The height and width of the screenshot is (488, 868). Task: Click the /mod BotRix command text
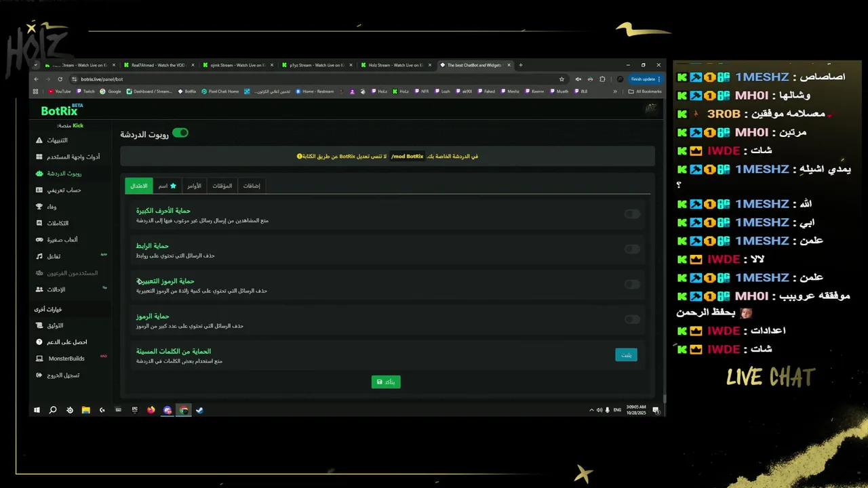click(408, 157)
